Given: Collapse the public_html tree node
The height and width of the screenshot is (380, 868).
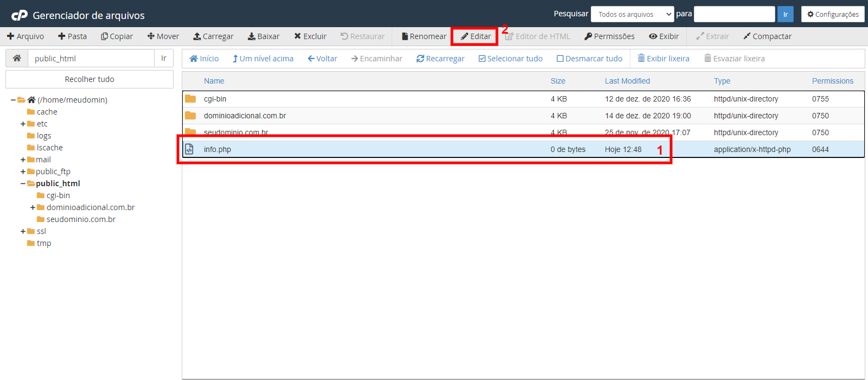Looking at the screenshot, I should (23, 183).
